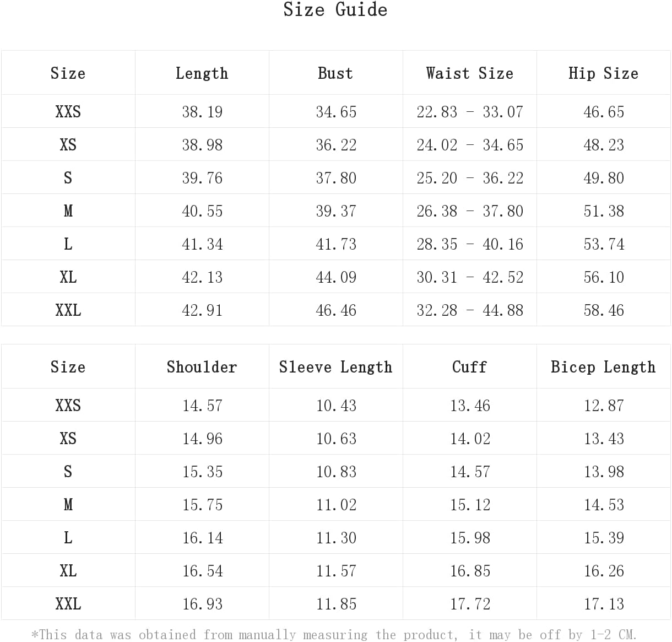Click the Hip Size header

point(603,73)
